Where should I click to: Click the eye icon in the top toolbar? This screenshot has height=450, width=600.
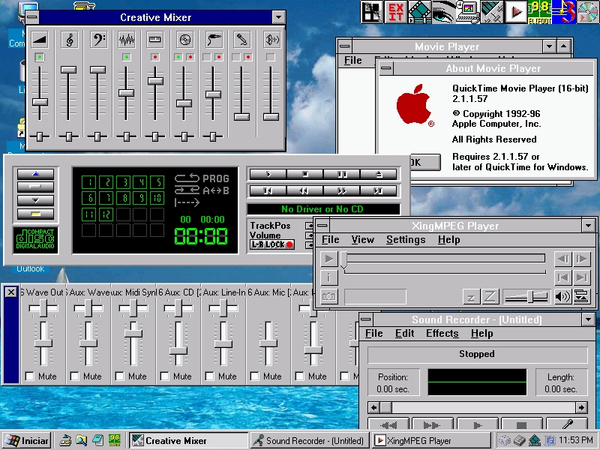443,12
